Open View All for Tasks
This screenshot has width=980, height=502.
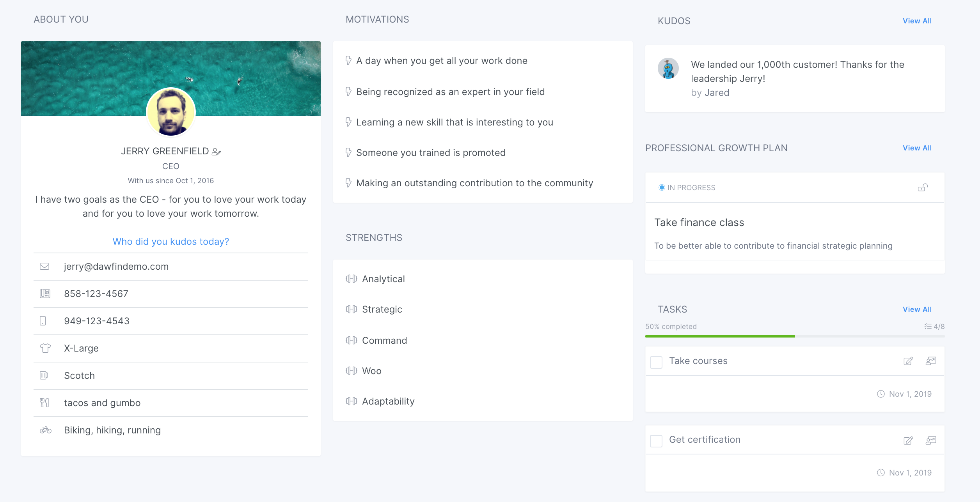pos(917,309)
